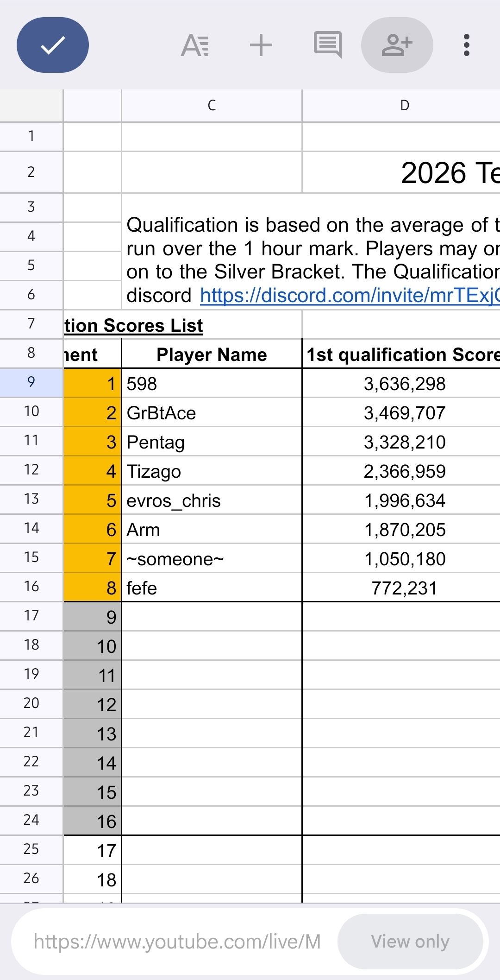The width and height of the screenshot is (500, 980).
Task: Open the discord invite link
Action: point(350,296)
